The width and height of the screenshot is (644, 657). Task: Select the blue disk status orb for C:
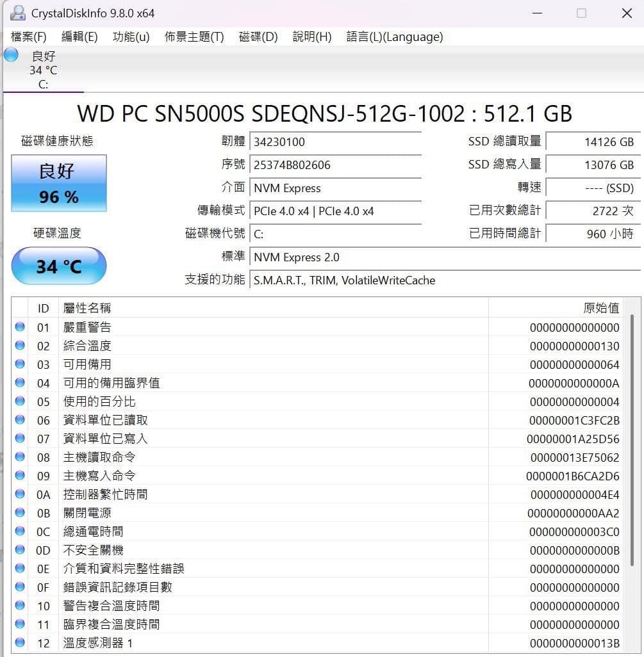pyautogui.click(x=11, y=55)
